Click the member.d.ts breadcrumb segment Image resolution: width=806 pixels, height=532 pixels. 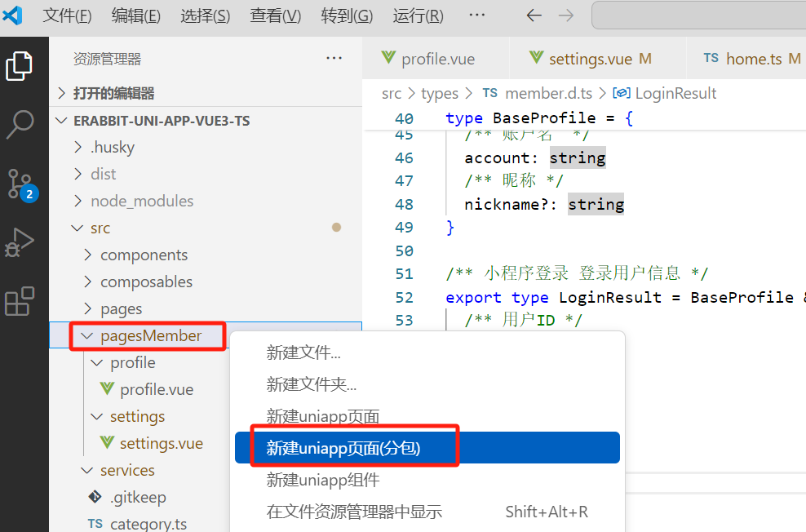point(548,93)
